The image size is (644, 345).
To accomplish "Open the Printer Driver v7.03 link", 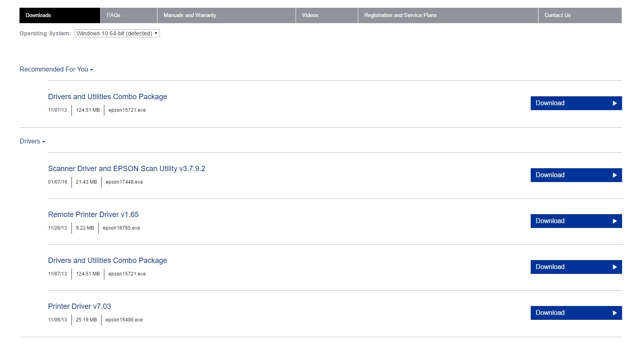I will click(x=79, y=306).
